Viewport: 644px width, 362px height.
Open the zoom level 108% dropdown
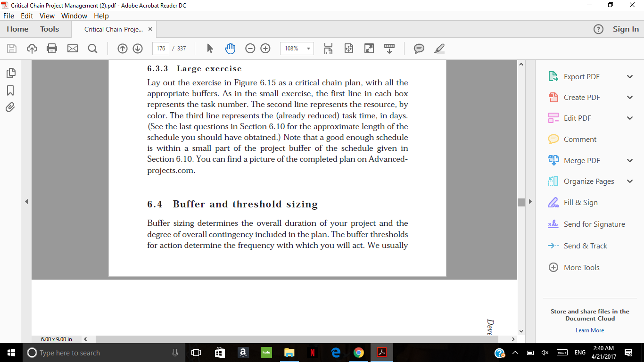pos(308,49)
